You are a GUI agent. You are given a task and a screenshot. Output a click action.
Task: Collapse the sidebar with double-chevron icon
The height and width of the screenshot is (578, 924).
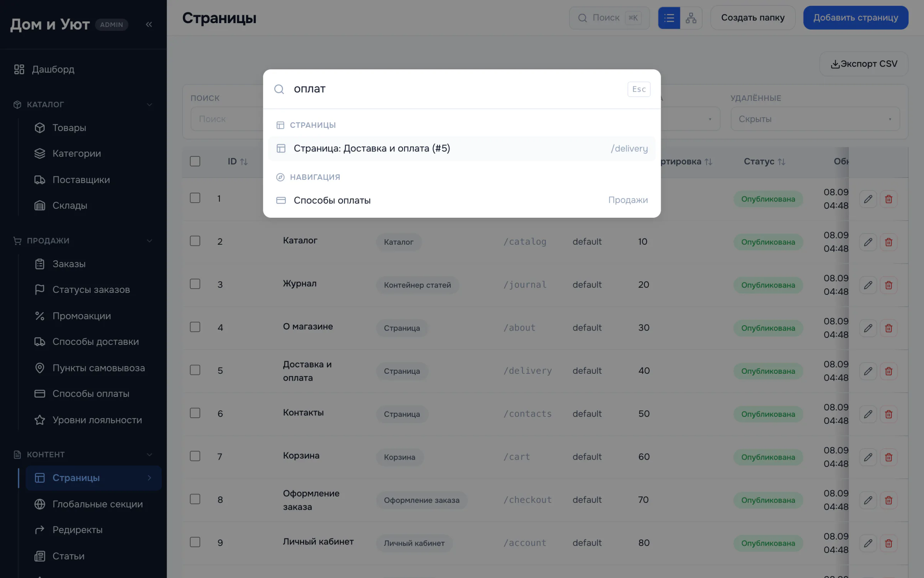pyautogui.click(x=149, y=25)
